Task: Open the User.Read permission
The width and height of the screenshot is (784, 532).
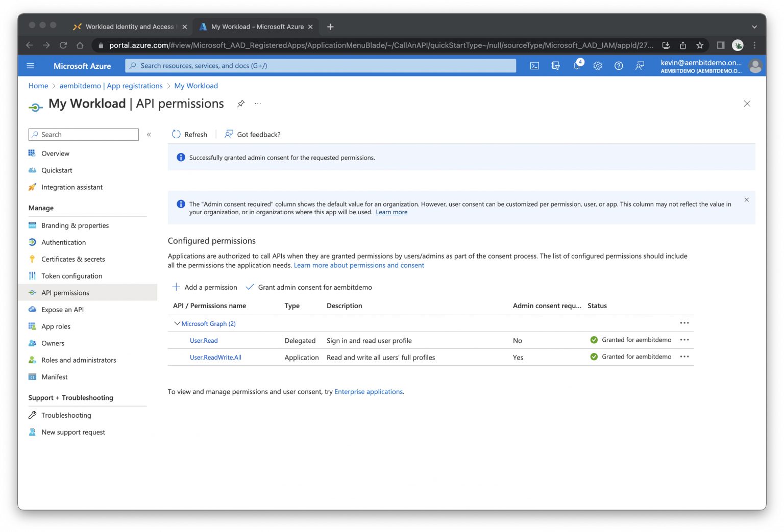Action: [x=204, y=341]
